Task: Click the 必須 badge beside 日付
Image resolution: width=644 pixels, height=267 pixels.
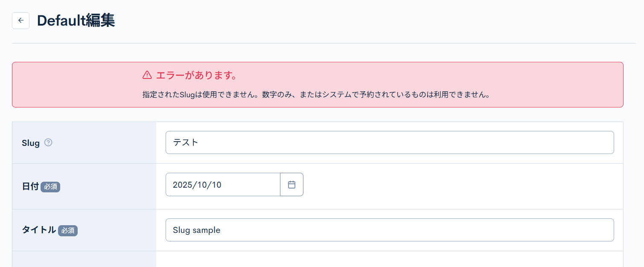Action: pos(50,187)
